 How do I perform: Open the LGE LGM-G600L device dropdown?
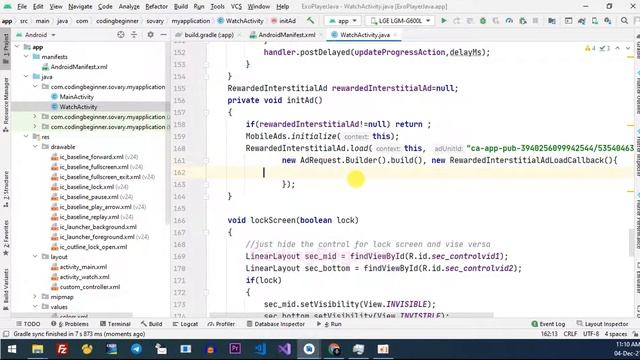(400, 20)
